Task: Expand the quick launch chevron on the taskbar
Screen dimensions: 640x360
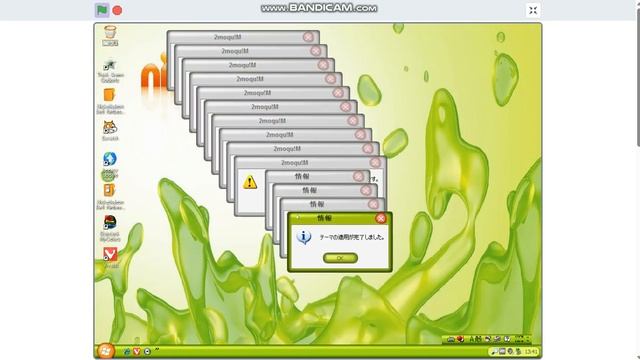Action: pyautogui.click(x=157, y=349)
